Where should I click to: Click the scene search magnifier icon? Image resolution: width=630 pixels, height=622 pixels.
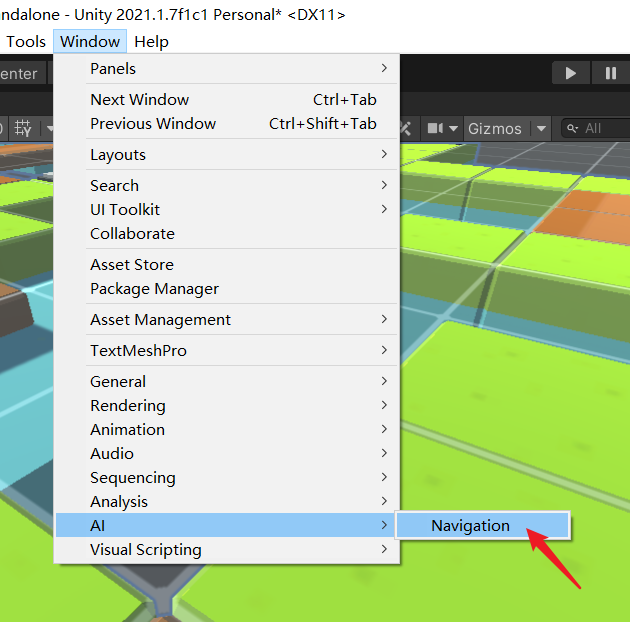point(572,129)
